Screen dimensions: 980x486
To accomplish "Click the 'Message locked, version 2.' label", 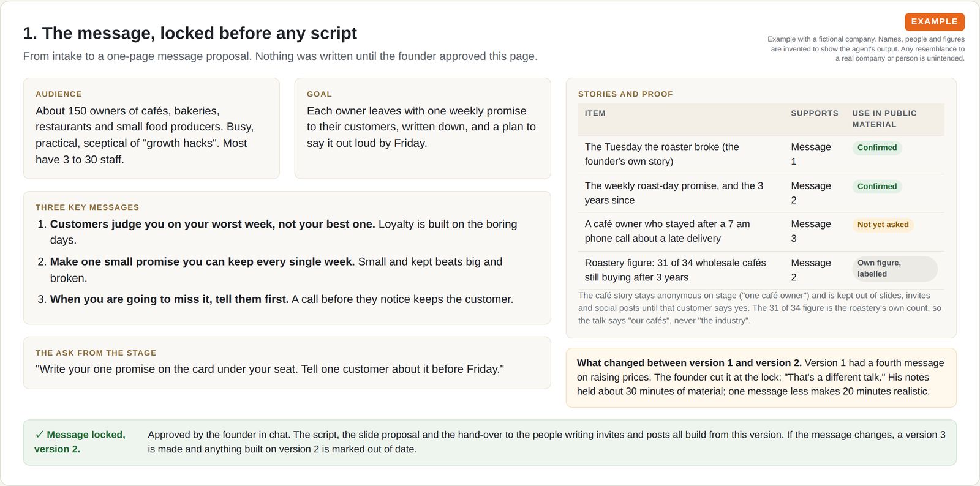I will point(80,442).
